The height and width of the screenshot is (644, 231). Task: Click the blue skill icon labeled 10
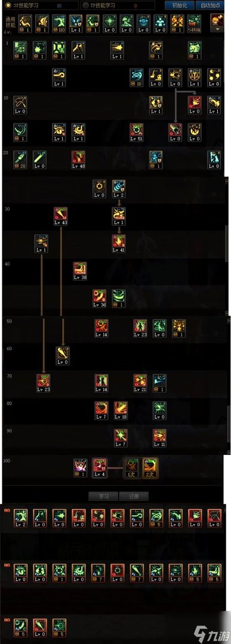click(x=137, y=77)
